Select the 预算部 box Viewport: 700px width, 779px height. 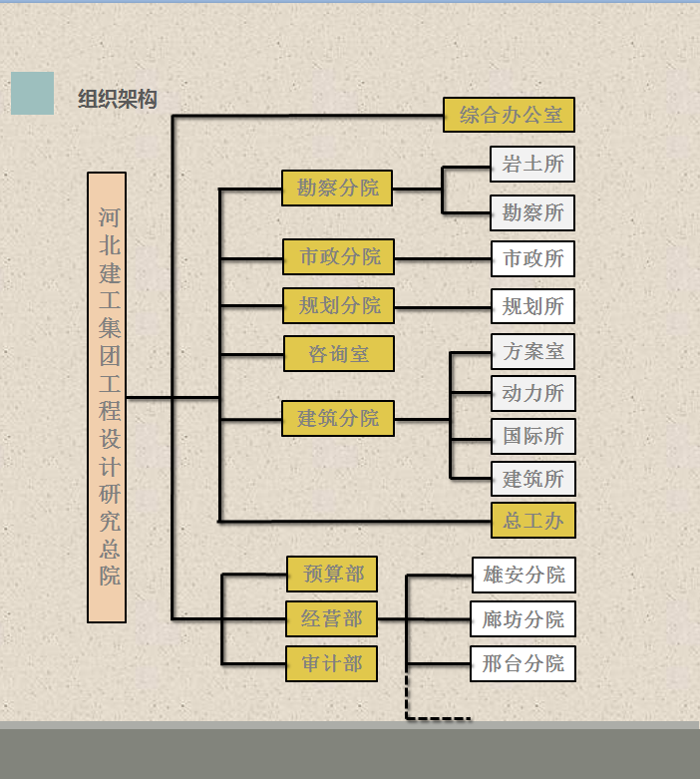tap(332, 574)
